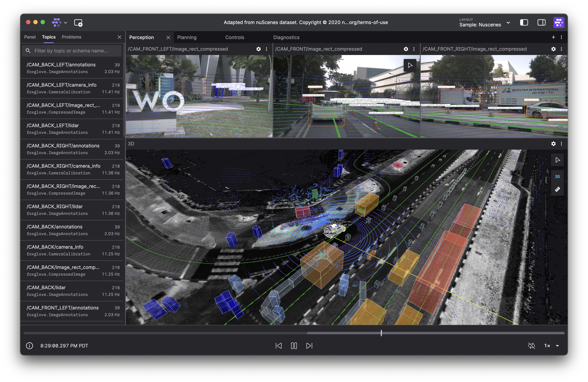The width and height of the screenshot is (588, 382).
Task: Click the playback timeline scrubber marker
Action: pos(381,333)
